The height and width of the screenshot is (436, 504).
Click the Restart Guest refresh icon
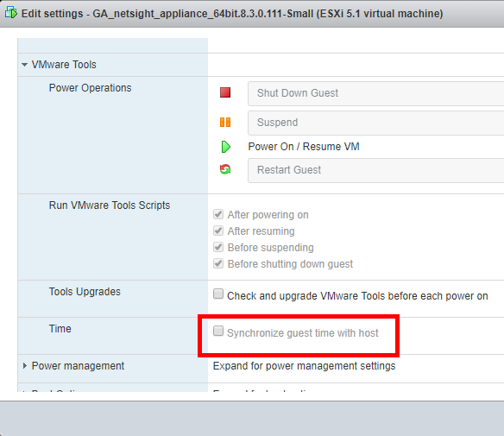pyautogui.click(x=225, y=169)
